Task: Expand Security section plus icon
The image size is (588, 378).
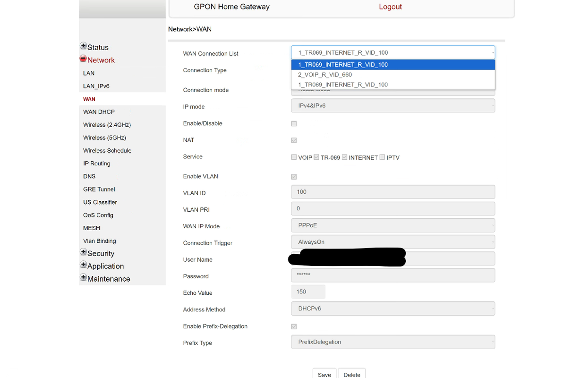Action: [83, 252]
